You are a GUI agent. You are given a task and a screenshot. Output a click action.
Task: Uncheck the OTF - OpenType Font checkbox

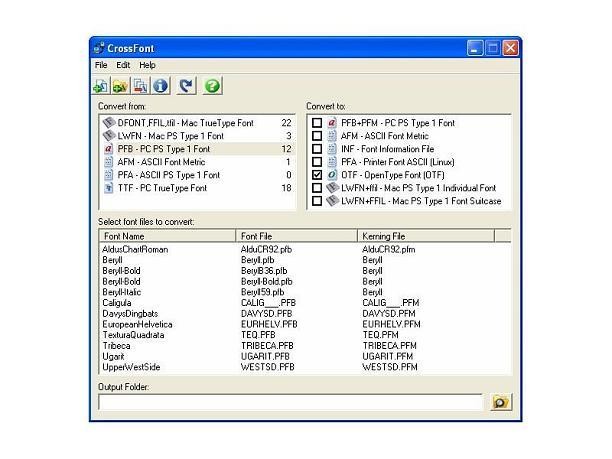[317, 175]
